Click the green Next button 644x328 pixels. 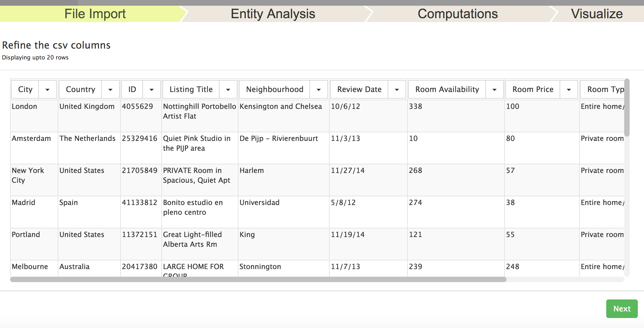point(622,309)
